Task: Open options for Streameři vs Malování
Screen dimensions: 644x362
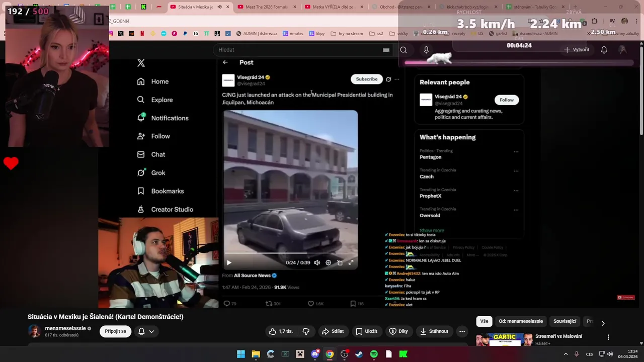Action: click(608, 337)
